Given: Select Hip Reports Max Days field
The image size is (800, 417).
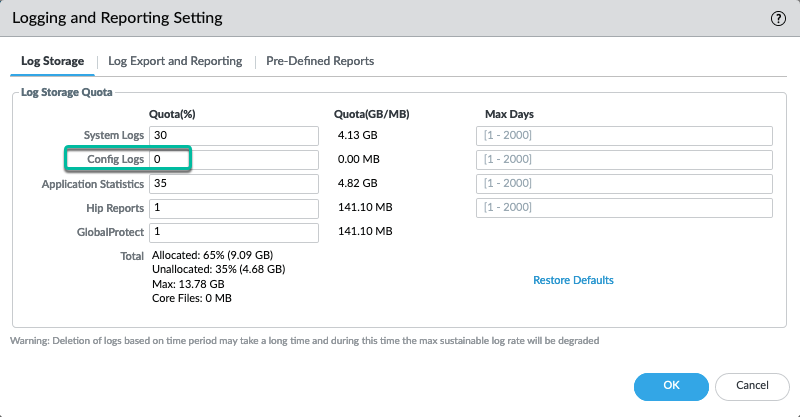Looking at the screenshot, I should tap(624, 208).
